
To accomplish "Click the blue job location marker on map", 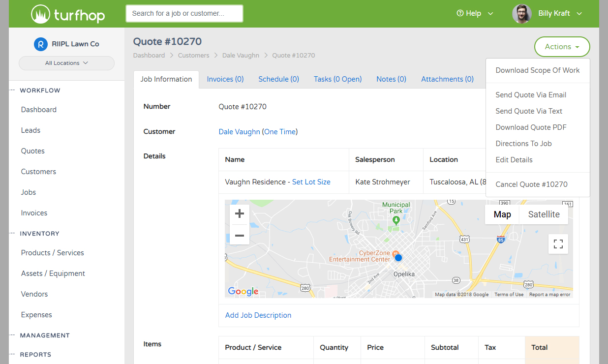I will click(x=398, y=258).
